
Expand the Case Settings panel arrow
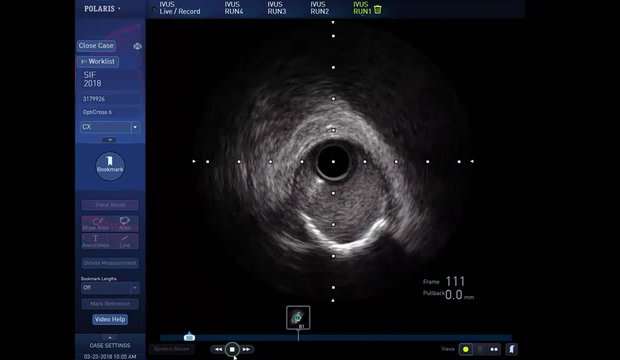(x=110, y=337)
